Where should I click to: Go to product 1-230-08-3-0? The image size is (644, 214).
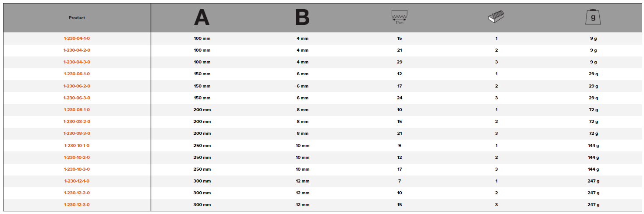(x=77, y=133)
